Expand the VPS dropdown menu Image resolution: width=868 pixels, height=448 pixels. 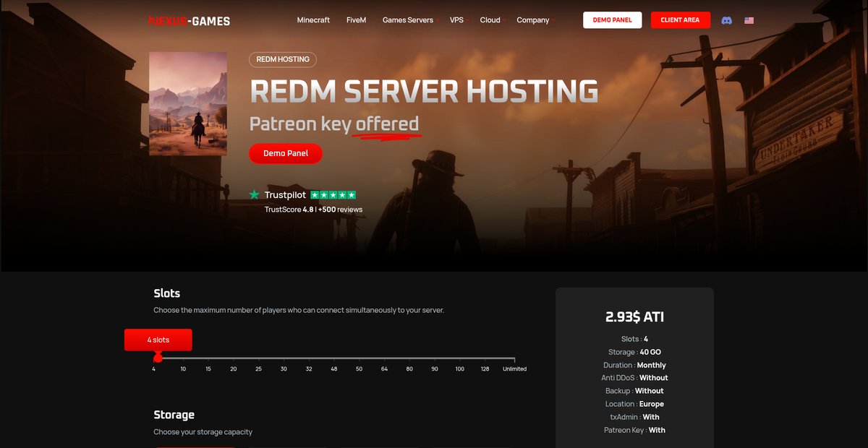459,20
